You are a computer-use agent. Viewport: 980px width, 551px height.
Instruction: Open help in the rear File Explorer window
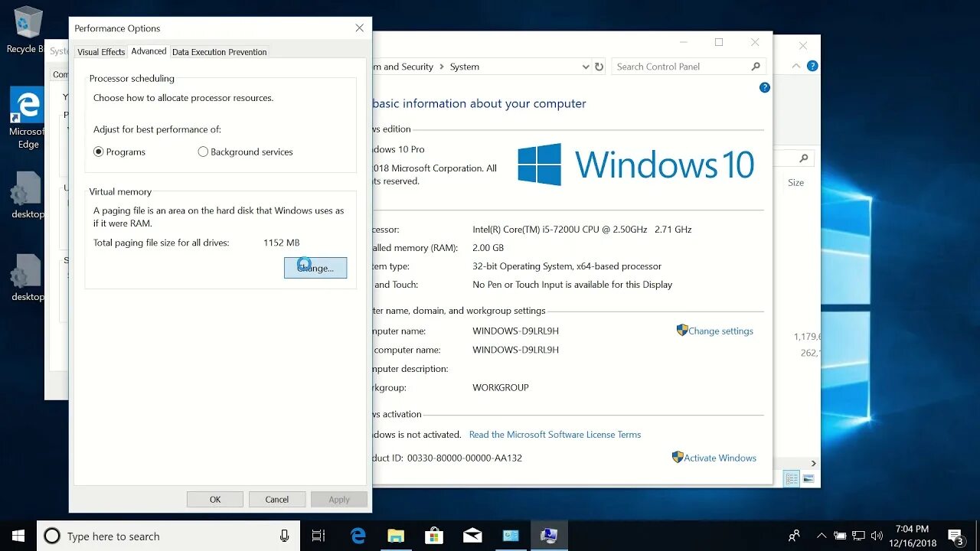coord(812,67)
